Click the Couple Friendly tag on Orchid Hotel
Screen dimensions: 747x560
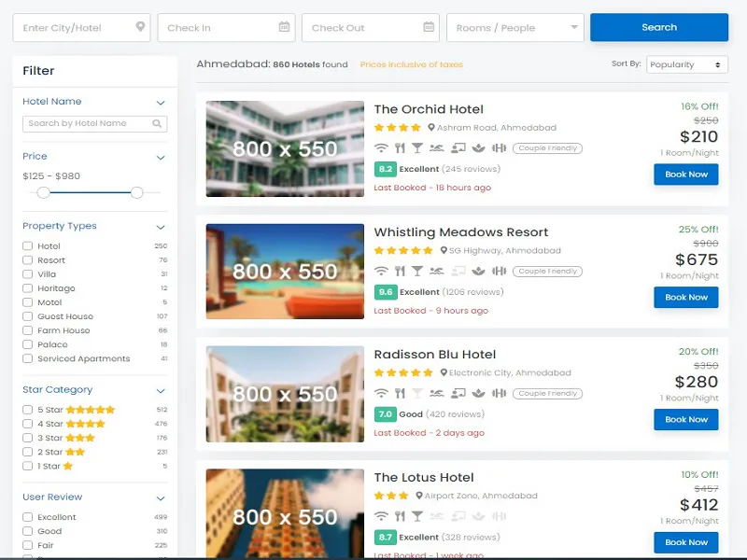click(547, 148)
